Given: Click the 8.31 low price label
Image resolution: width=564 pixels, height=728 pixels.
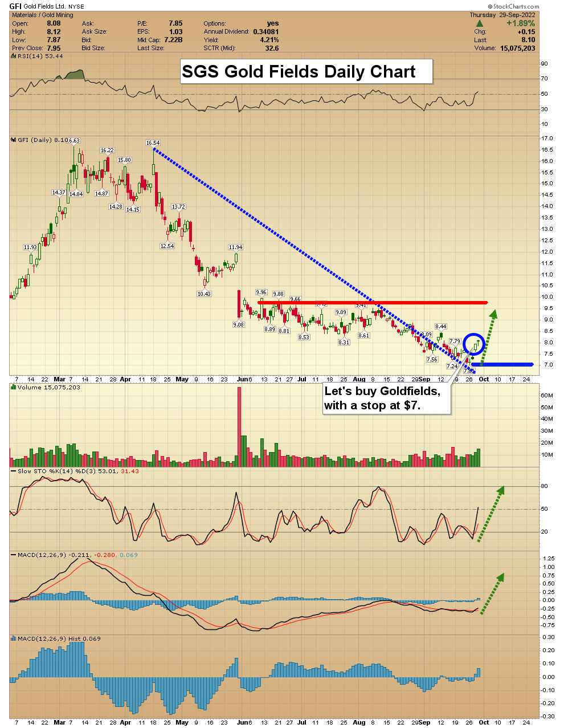Looking at the screenshot, I should click(x=344, y=342).
